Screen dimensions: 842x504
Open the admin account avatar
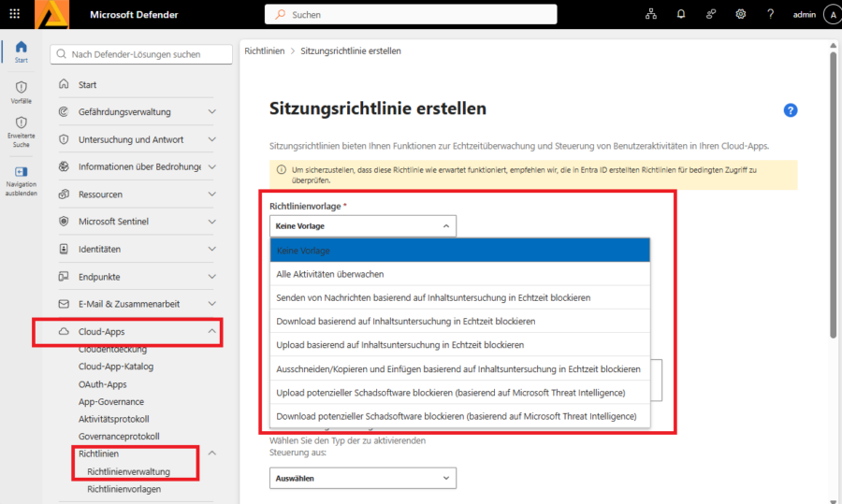click(833, 14)
